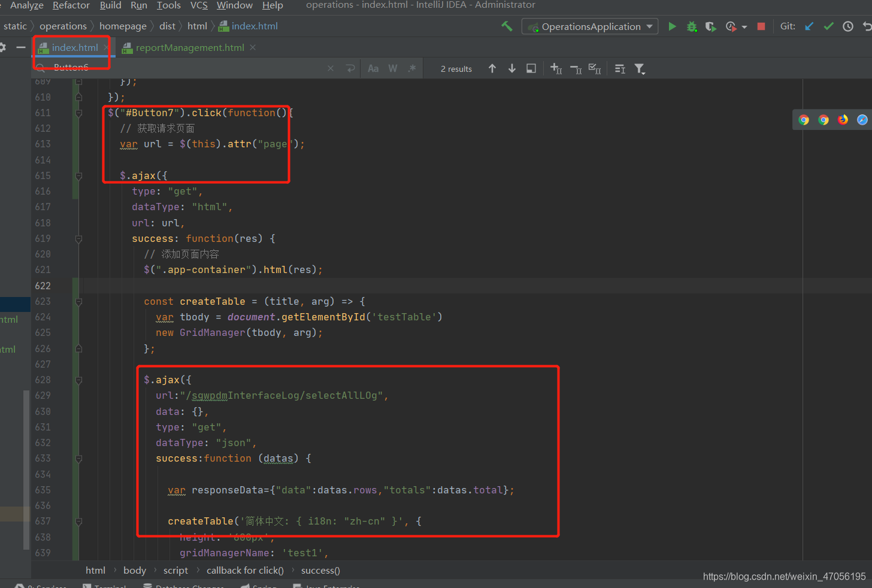872x588 pixels.
Task: Show Git history clock icon
Action: tap(848, 26)
